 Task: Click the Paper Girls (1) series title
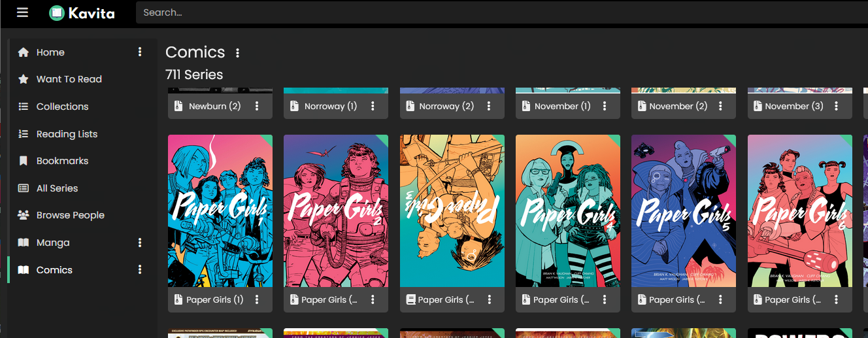point(215,299)
